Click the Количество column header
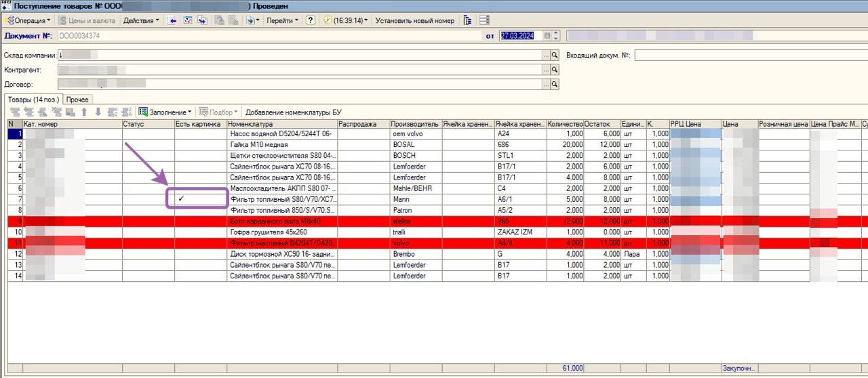Viewport: 868px width, 378px height. [565, 124]
